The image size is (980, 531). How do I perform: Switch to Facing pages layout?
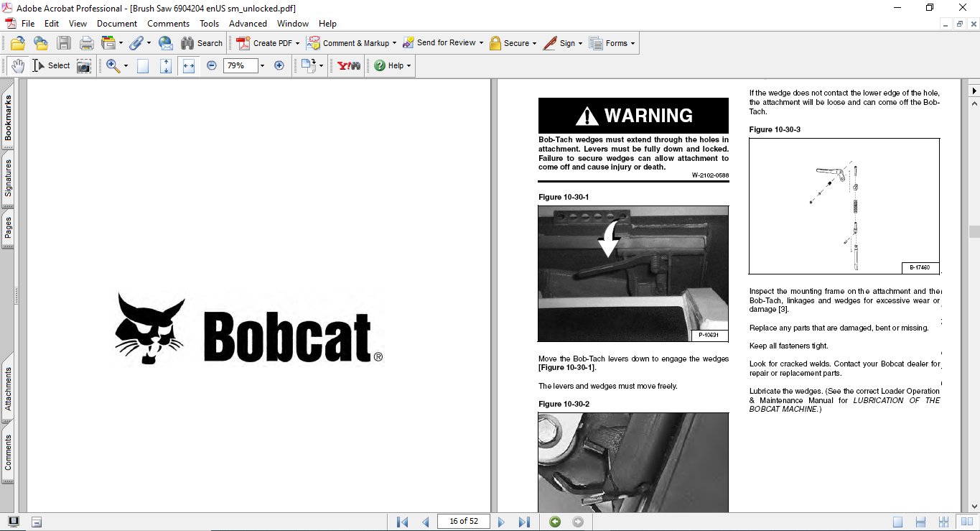pyautogui.click(x=966, y=522)
